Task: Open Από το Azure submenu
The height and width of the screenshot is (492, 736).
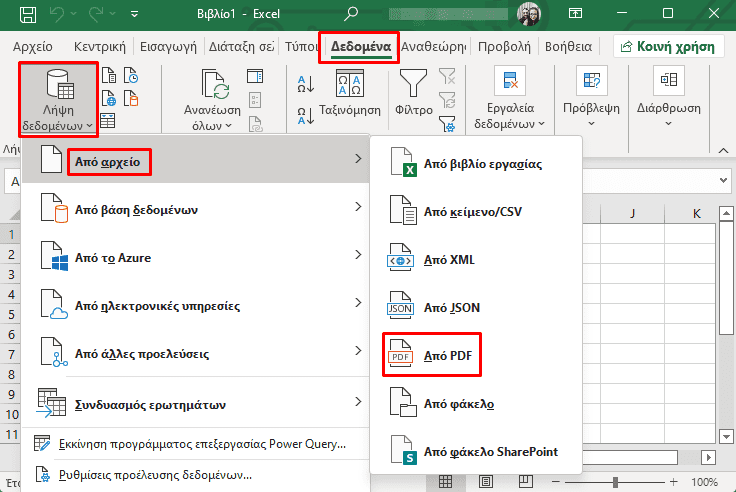Action: [x=196, y=257]
